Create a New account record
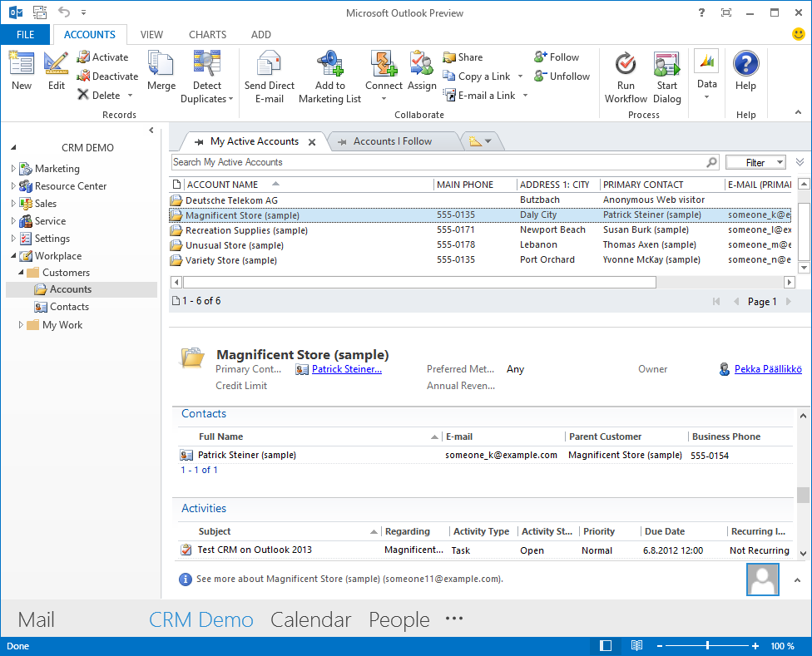 tap(22, 71)
